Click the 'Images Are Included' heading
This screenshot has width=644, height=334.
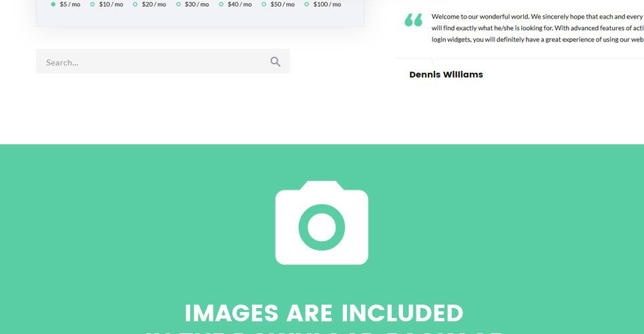tap(324, 313)
